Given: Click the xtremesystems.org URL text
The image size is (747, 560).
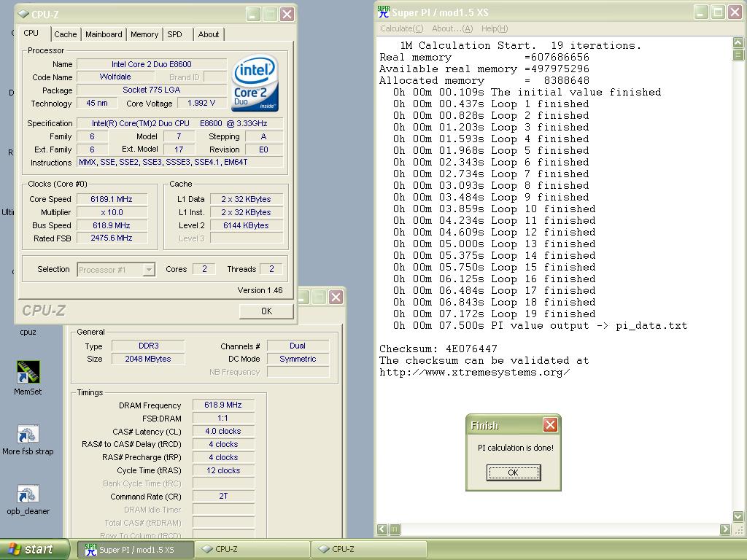Looking at the screenshot, I should (474, 373).
